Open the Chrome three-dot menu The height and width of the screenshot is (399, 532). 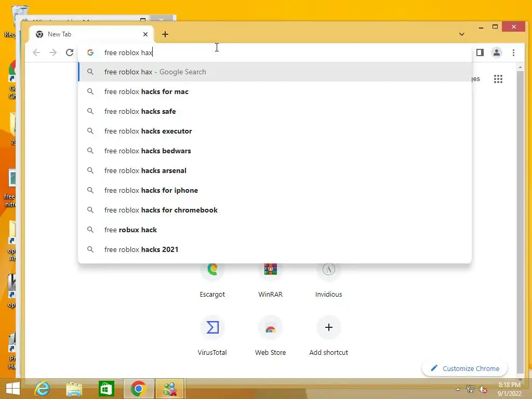click(513, 52)
